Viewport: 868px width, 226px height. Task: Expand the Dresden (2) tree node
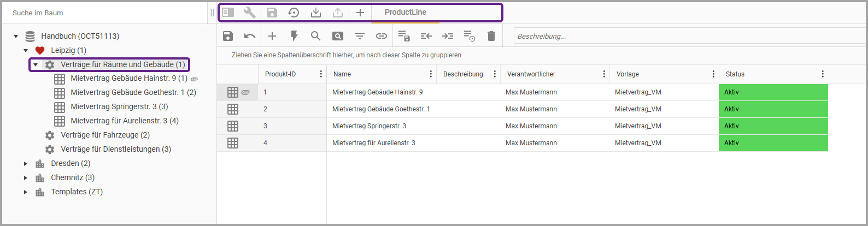(x=26, y=163)
